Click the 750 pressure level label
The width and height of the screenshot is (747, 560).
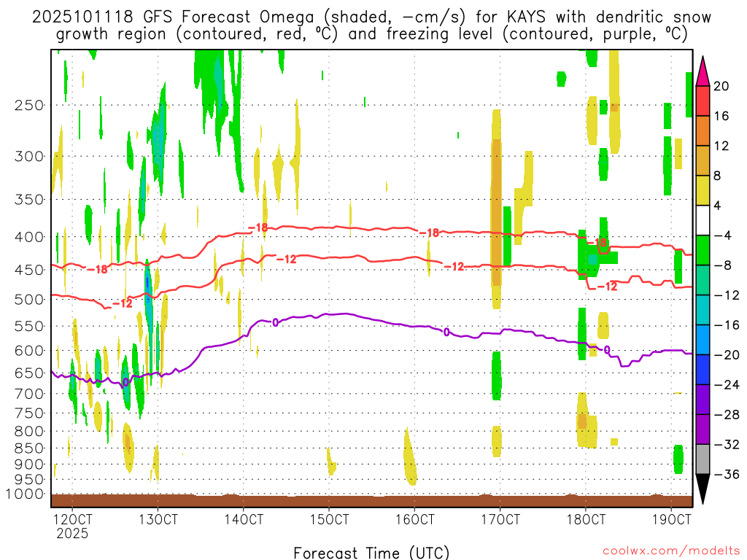point(29,413)
